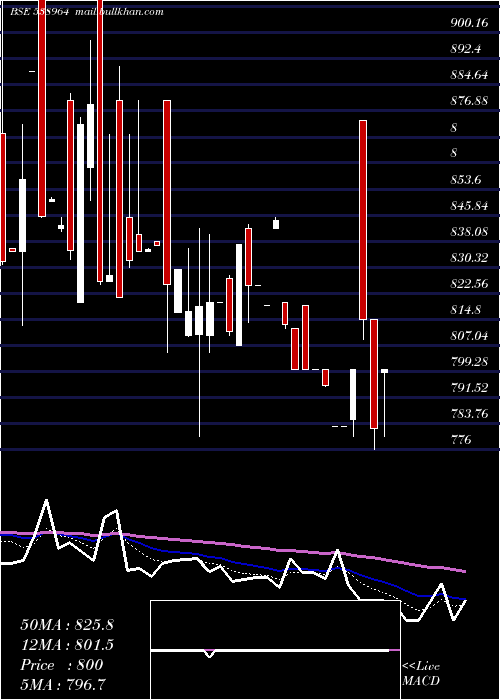Screen dimensions: 500x700
Task: Select the 807.04 price level label
Action: tap(469, 335)
